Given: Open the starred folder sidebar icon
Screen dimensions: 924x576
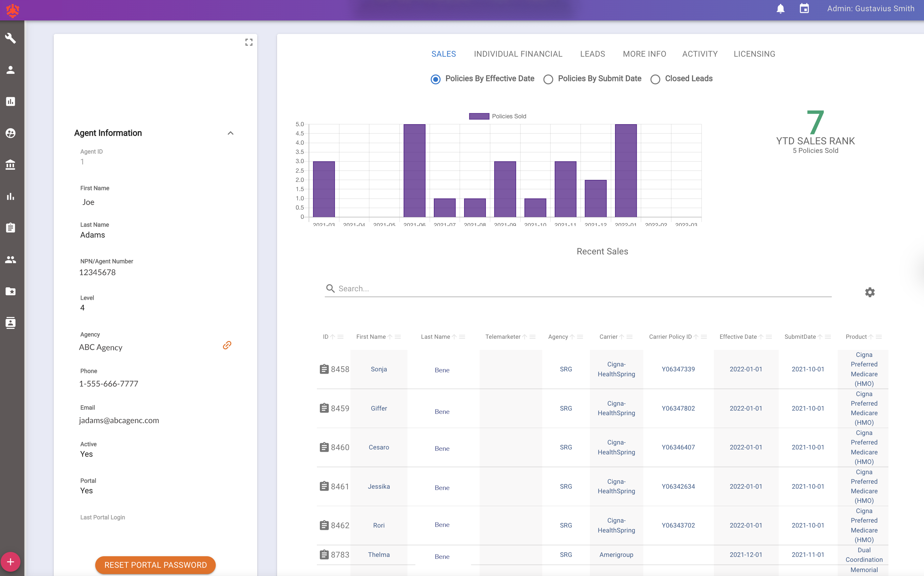Looking at the screenshot, I should [11, 291].
